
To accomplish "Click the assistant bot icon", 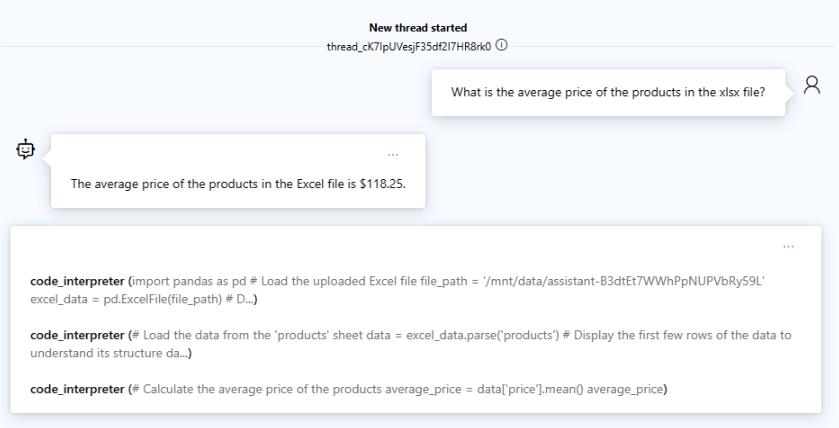I will tap(25, 149).
